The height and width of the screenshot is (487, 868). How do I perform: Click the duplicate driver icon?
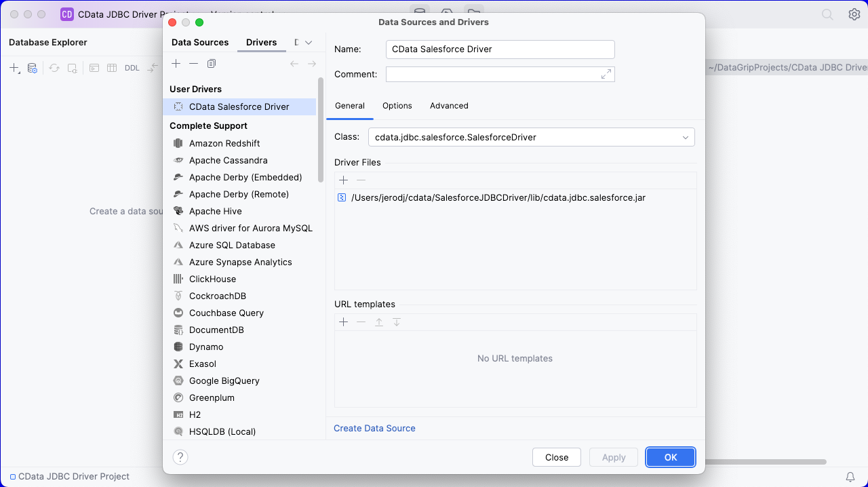(x=212, y=64)
